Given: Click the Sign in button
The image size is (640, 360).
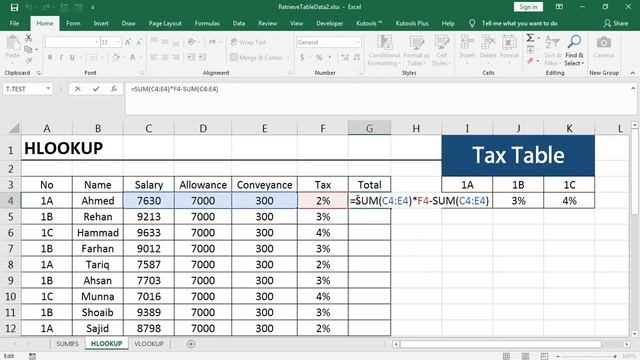Looking at the screenshot, I should tap(528, 7).
